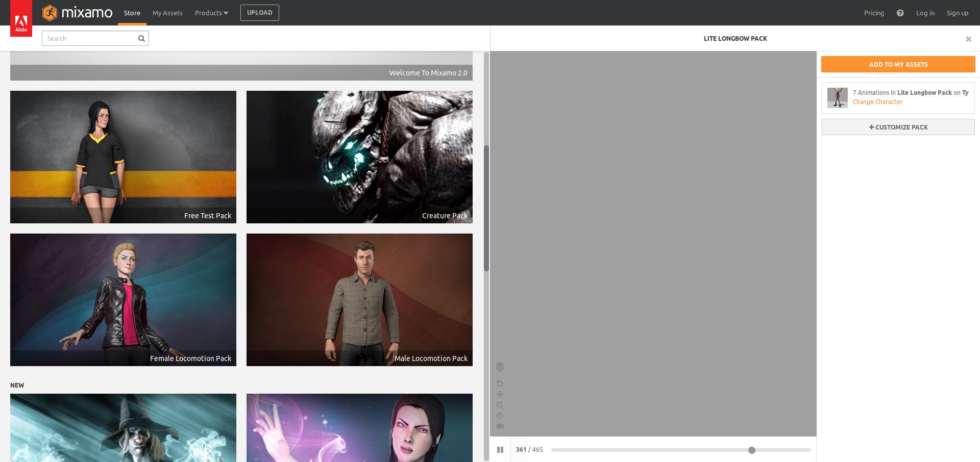Screen dimensions: 980x462
Task: Go to the Pricing page
Action: coord(874,13)
